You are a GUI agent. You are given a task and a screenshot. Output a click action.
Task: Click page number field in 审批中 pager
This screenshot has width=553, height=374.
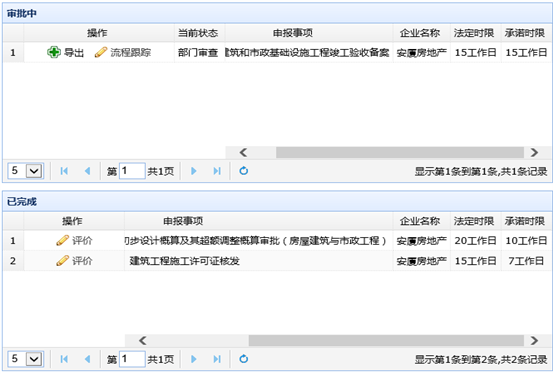tap(132, 171)
